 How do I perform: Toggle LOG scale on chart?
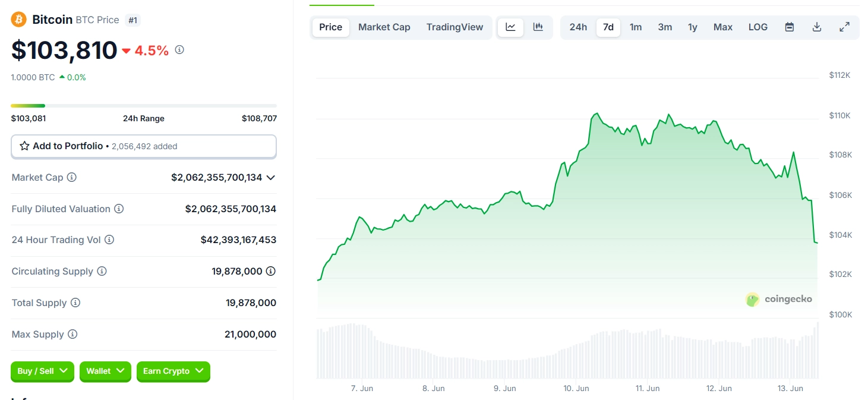point(758,27)
